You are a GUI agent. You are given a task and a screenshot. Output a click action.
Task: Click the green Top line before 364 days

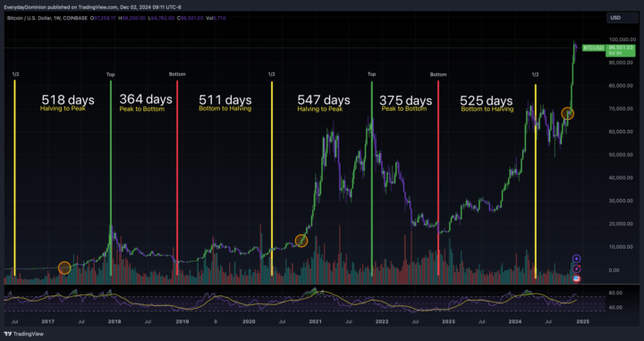[x=111, y=177]
